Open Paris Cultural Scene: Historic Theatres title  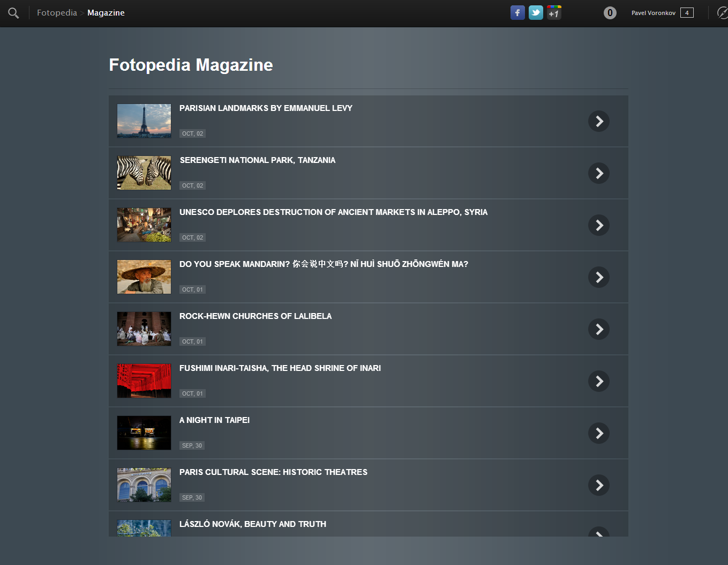[273, 472]
